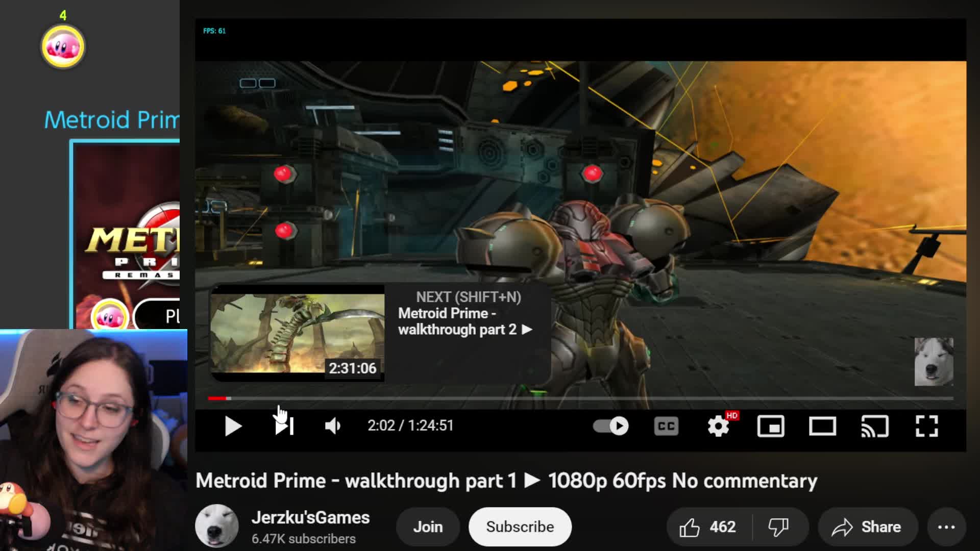Click the Join button

pos(428,527)
